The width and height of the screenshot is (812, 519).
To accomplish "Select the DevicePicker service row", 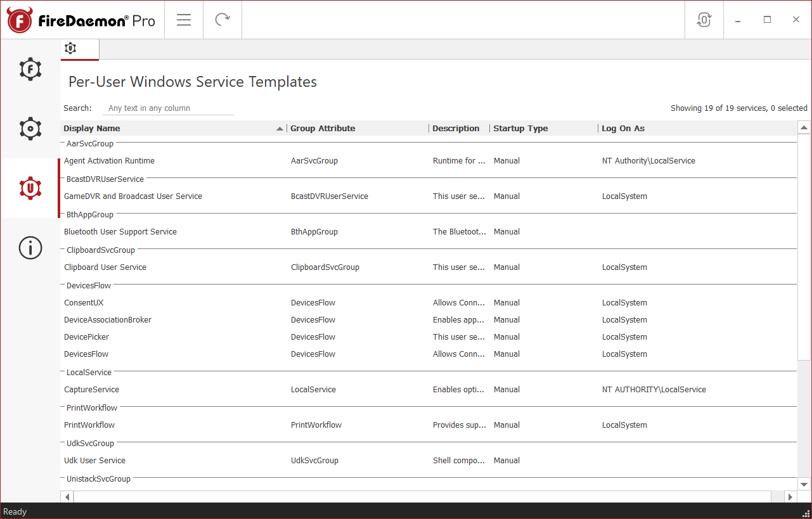I will click(x=429, y=337).
